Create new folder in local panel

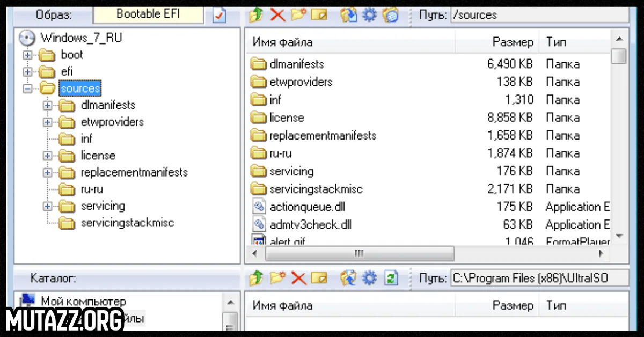277,279
